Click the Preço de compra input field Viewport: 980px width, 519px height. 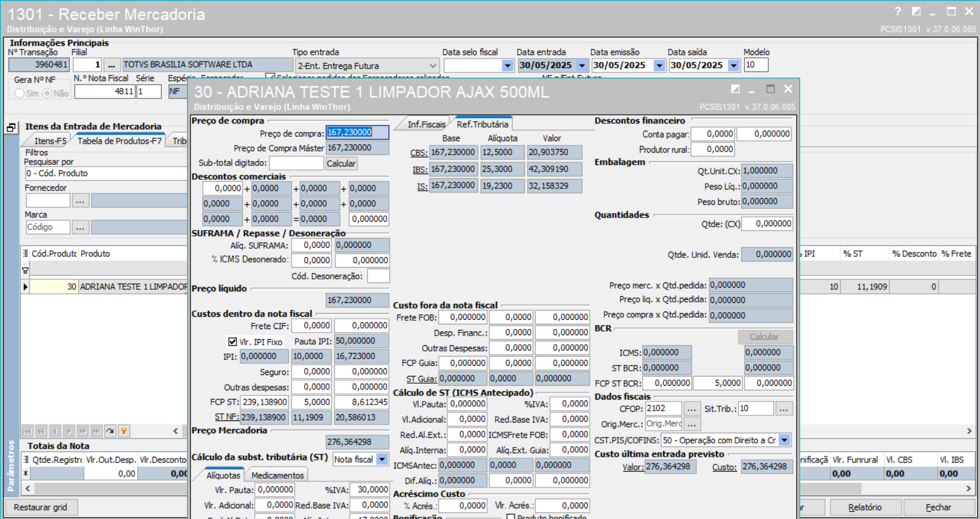[357, 132]
